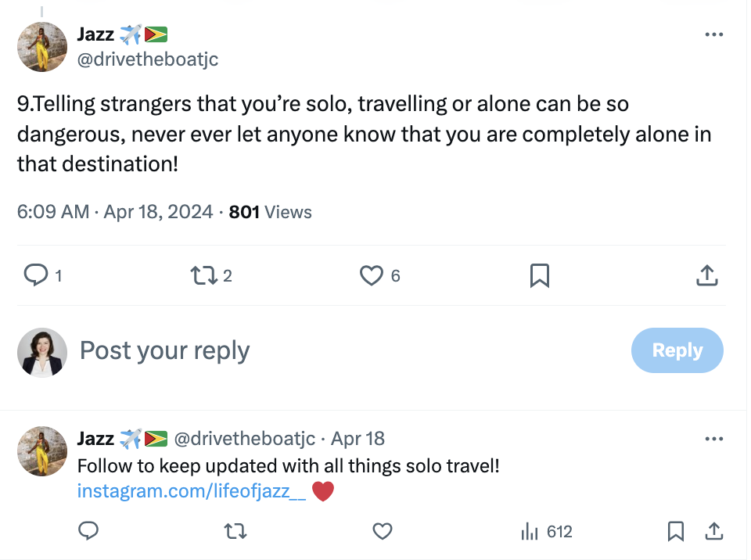Open more options menu on main tweet

coord(713,34)
